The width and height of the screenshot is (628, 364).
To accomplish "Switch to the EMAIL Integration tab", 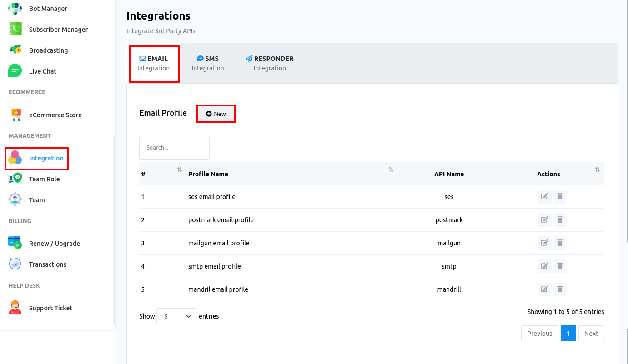I will coord(154,63).
